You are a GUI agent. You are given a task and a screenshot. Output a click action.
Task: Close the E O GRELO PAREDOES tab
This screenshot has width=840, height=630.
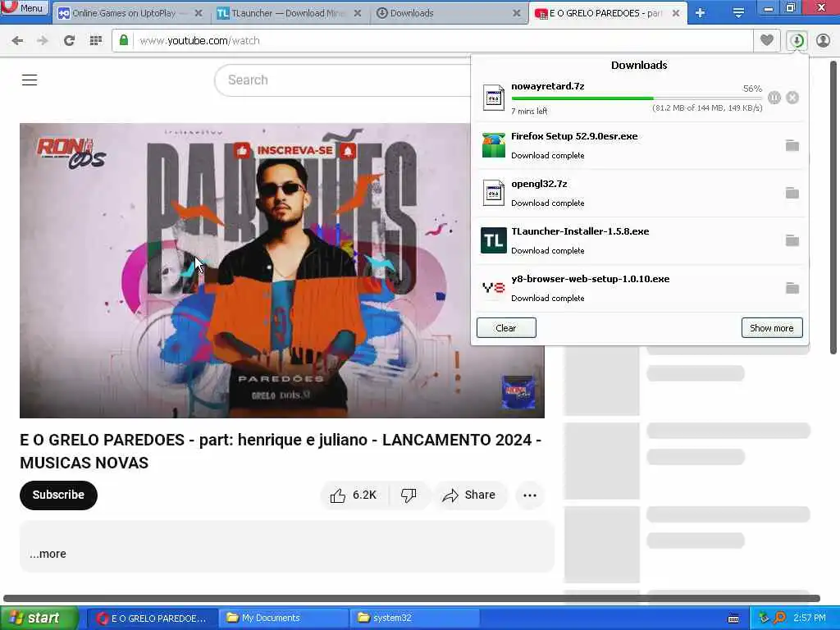676,13
